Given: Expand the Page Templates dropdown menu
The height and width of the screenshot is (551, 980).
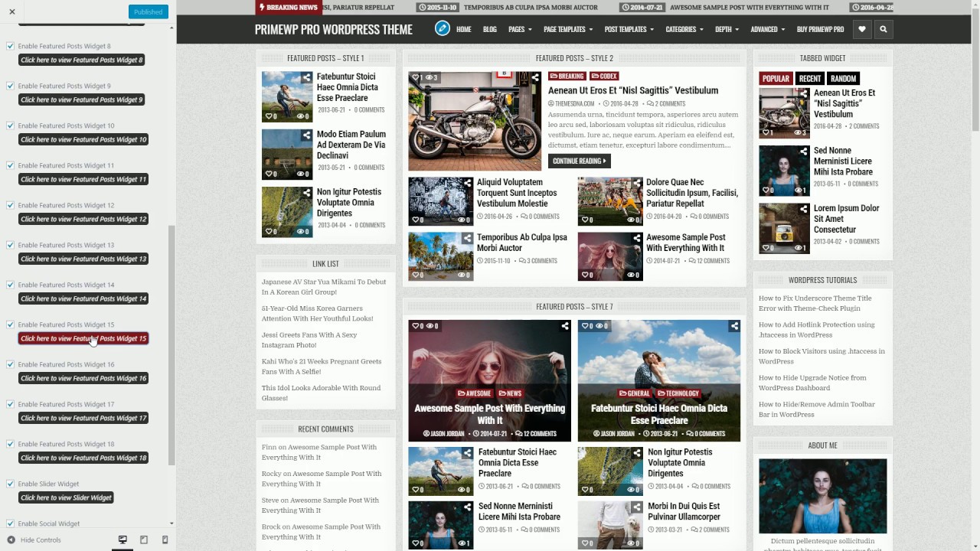Looking at the screenshot, I should (568, 30).
